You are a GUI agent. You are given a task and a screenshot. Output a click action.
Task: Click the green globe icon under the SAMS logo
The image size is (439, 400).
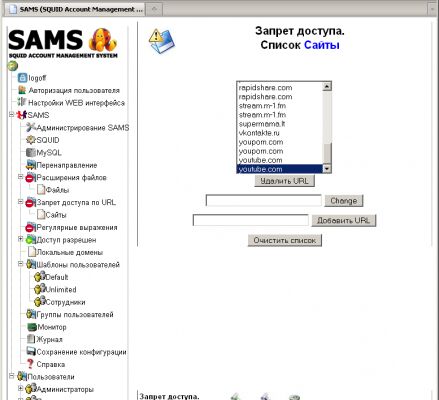[x=13, y=66]
